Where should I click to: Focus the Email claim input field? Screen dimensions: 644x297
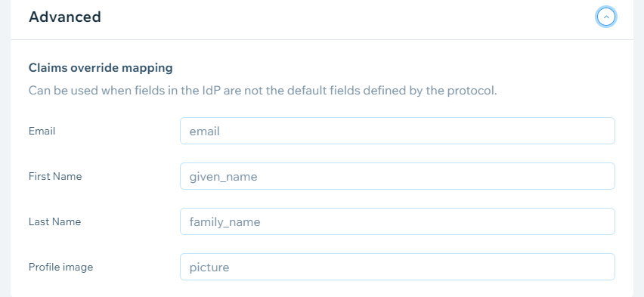[397, 131]
